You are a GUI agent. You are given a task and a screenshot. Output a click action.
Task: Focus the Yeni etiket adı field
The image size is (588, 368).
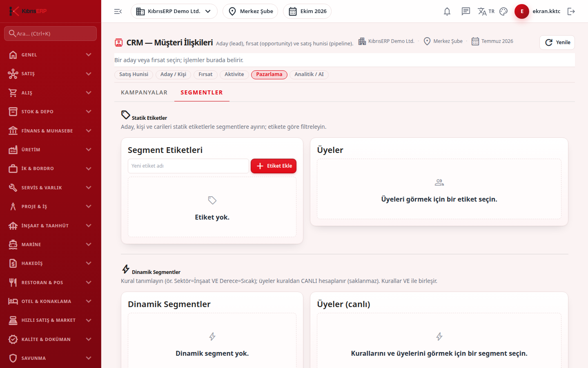(188, 166)
